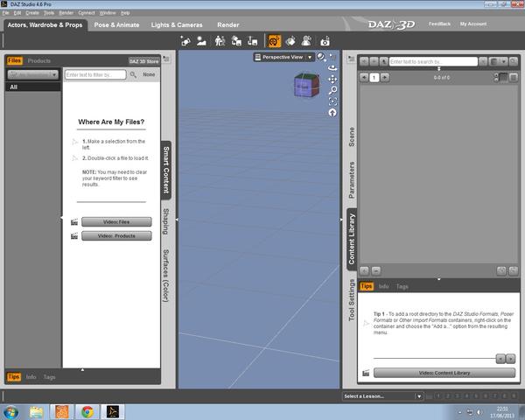Screen dimensions: 525x420
Task: Select the new scene toolbar icon
Action: 185,41
